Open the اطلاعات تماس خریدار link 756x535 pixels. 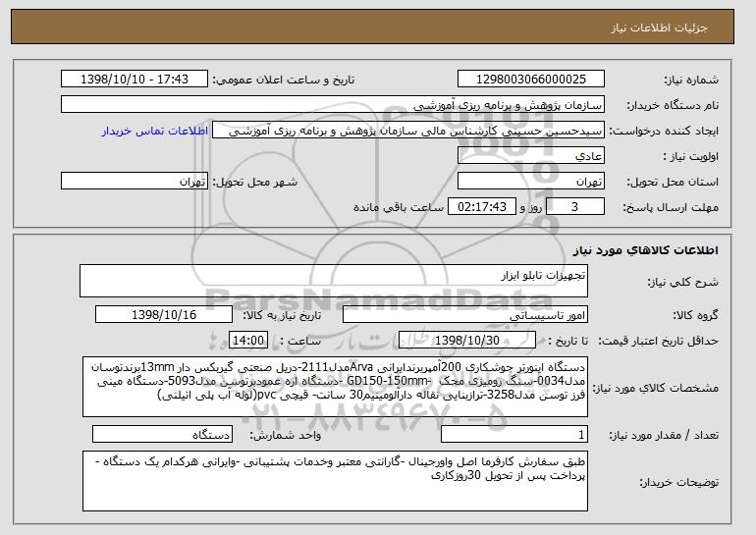tap(155, 132)
